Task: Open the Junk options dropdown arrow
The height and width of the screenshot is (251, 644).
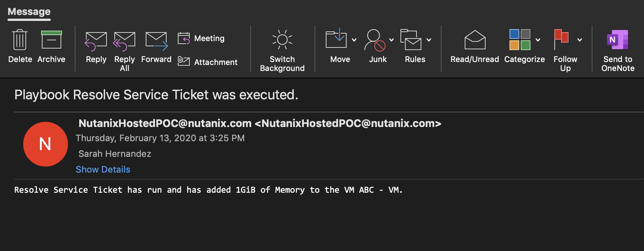Action: point(391,40)
